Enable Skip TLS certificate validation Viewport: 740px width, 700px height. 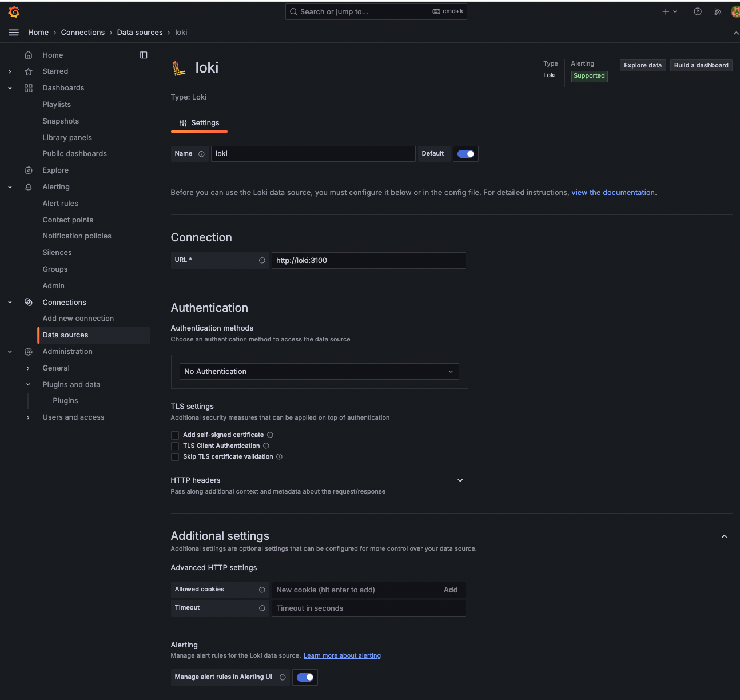coord(175,457)
